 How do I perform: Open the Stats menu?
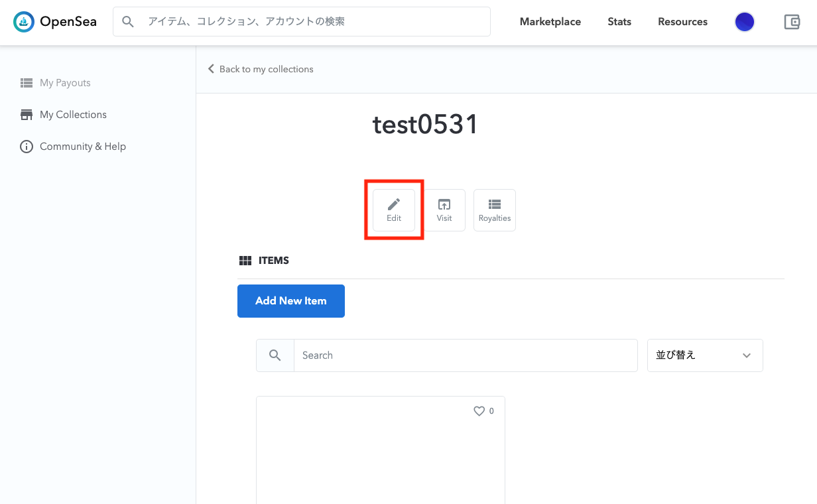pos(619,22)
